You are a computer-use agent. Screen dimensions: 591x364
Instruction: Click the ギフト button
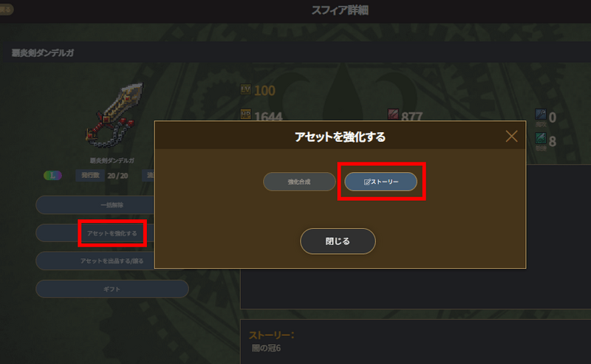[112, 289]
